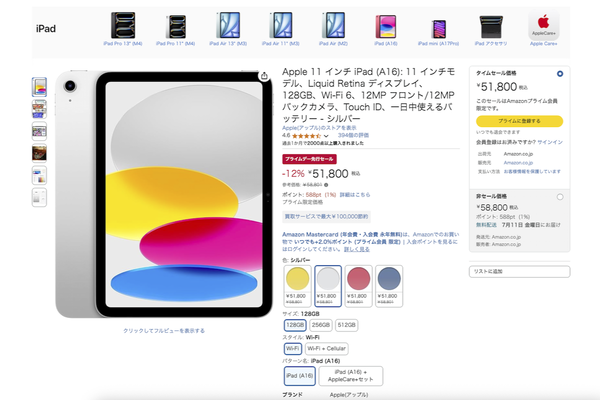
Task: Open iPad Pro 13" (M4) product icon
Action: [x=123, y=25]
